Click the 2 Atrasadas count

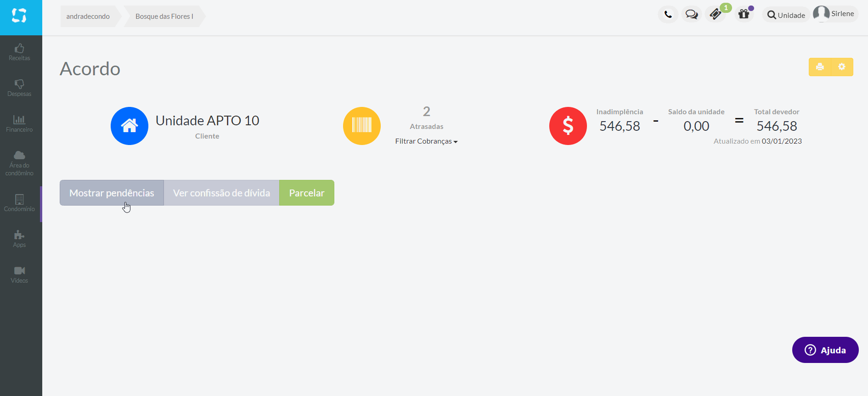pos(427,117)
